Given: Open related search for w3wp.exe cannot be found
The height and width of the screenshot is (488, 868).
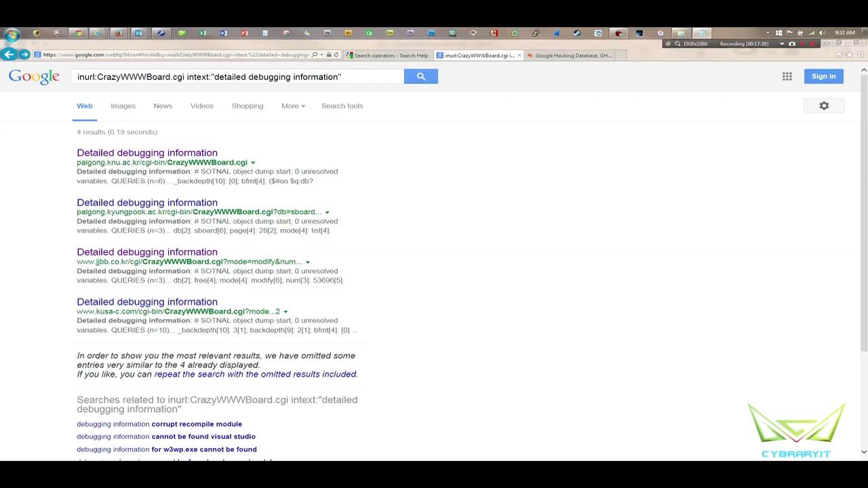Looking at the screenshot, I should (x=167, y=449).
